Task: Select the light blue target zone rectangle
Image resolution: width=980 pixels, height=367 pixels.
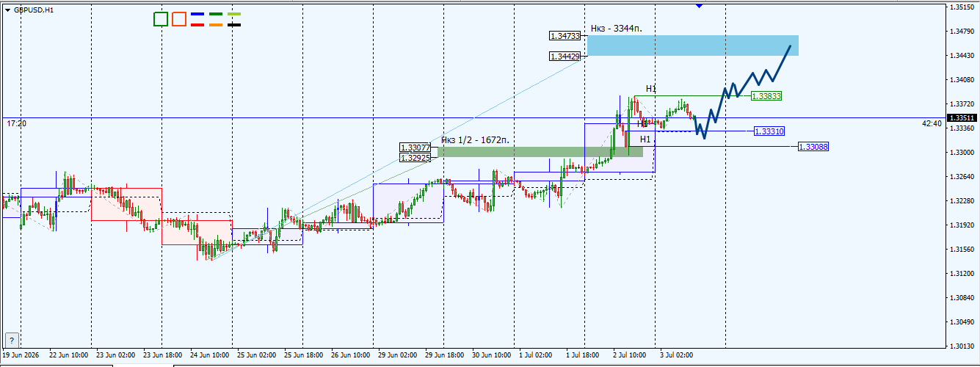Action: point(693,46)
